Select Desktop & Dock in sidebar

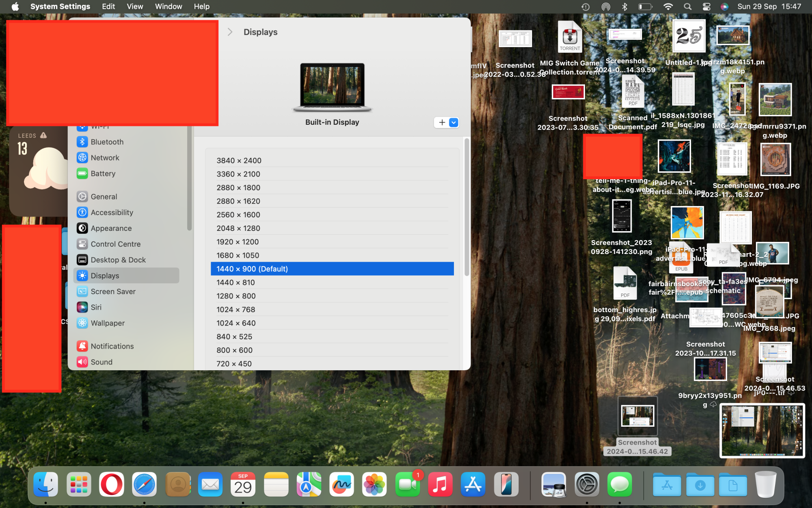click(118, 260)
